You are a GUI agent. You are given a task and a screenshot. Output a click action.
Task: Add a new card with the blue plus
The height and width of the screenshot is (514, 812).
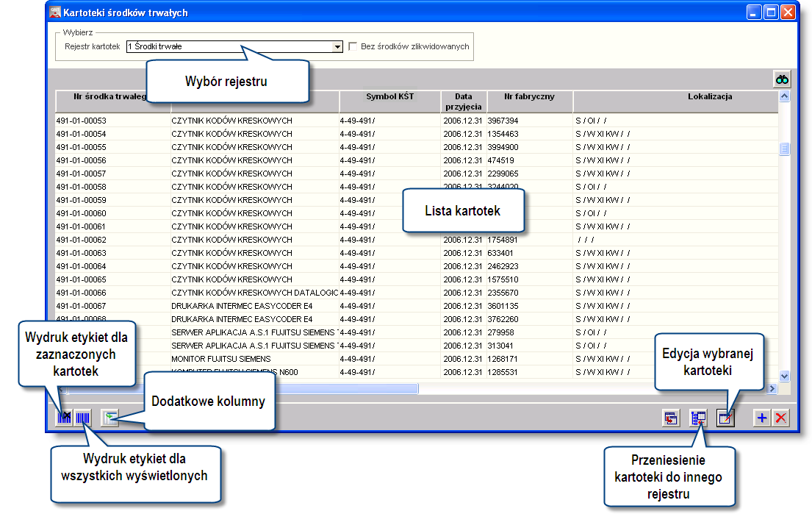coord(762,418)
